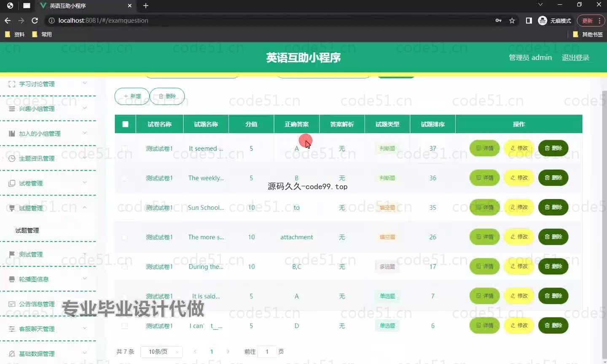Check the row with 试题排序 37
Image resolution: width=607 pixels, height=364 pixels.
click(124, 148)
